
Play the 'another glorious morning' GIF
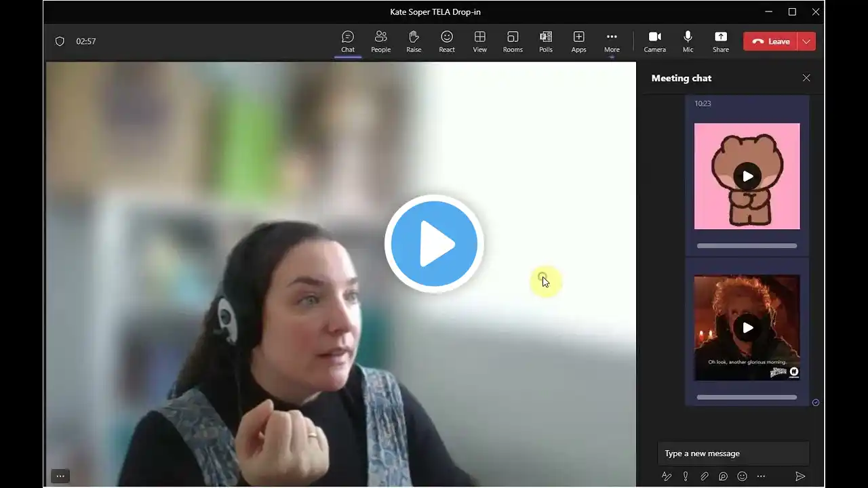(747, 328)
